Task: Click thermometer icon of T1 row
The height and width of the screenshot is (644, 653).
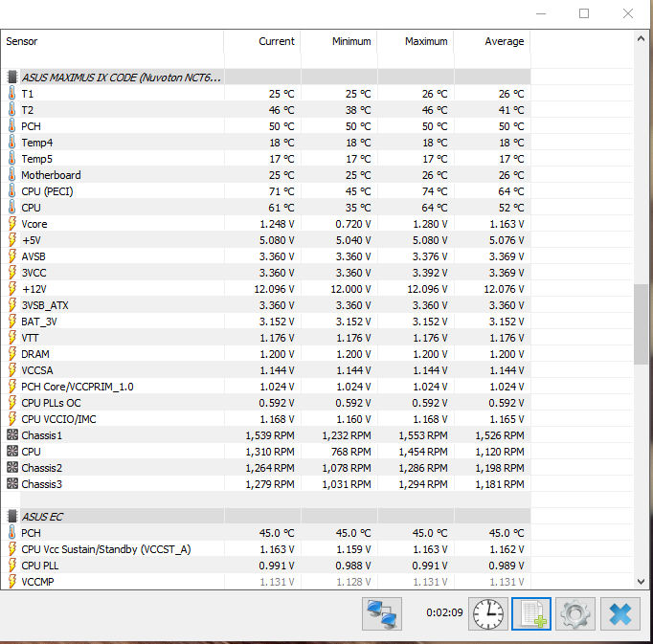Action: point(12,93)
